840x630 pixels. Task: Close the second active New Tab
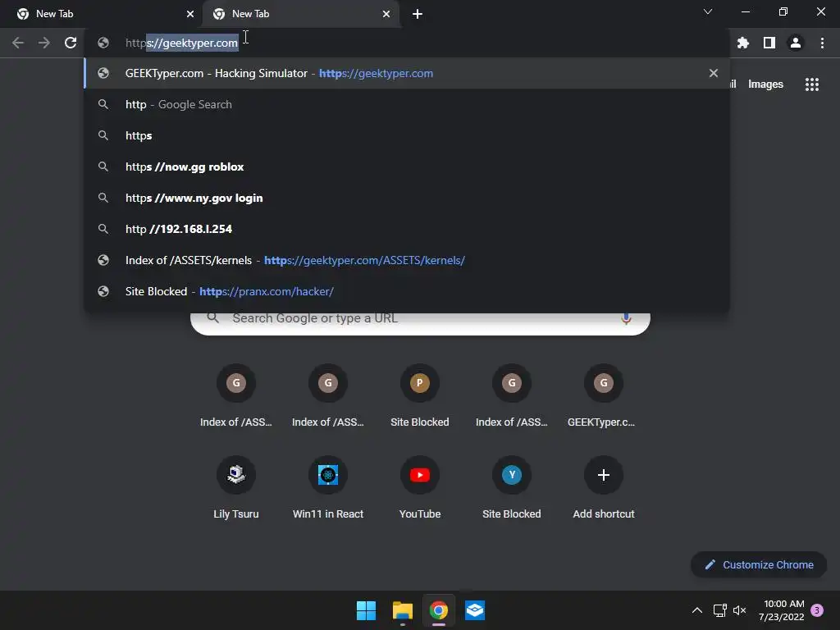pos(386,14)
